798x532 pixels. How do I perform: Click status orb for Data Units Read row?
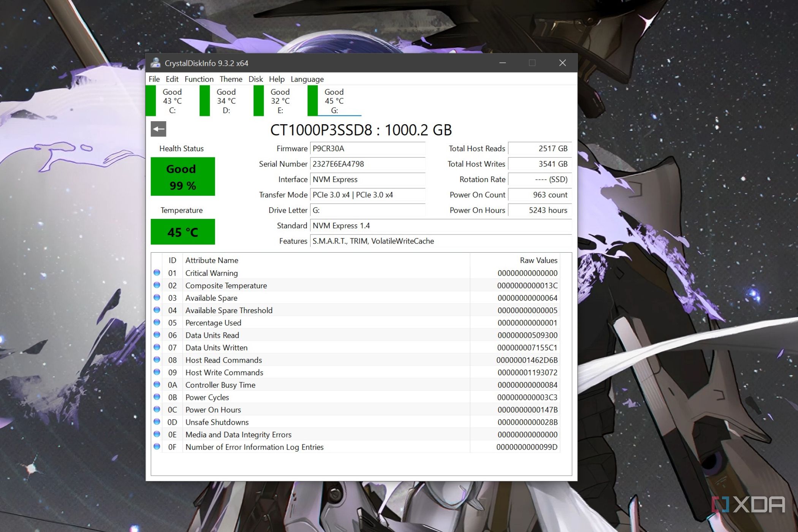tap(157, 335)
